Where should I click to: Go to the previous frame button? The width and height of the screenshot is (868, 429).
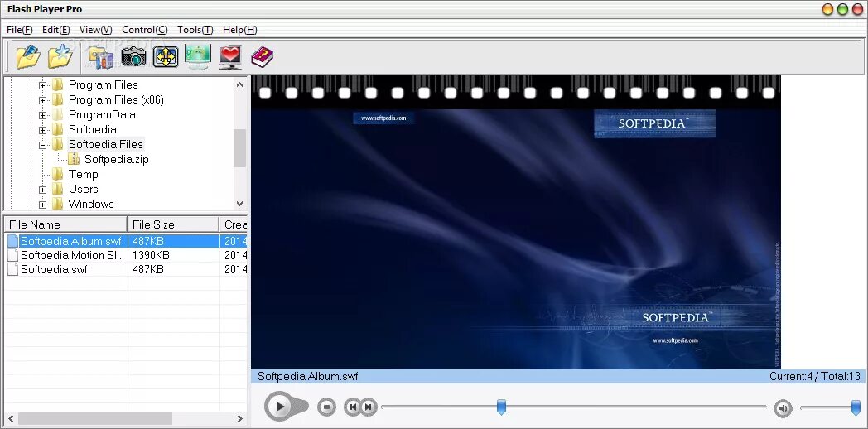(353, 407)
